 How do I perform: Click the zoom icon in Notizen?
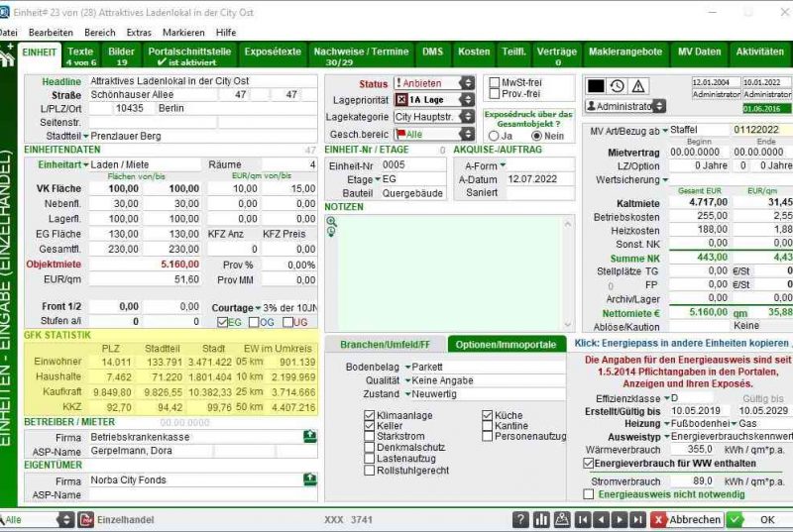coord(332,221)
